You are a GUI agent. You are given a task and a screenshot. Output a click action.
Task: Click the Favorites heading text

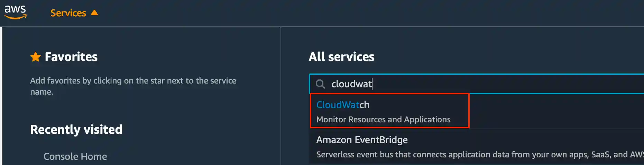(71, 57)
